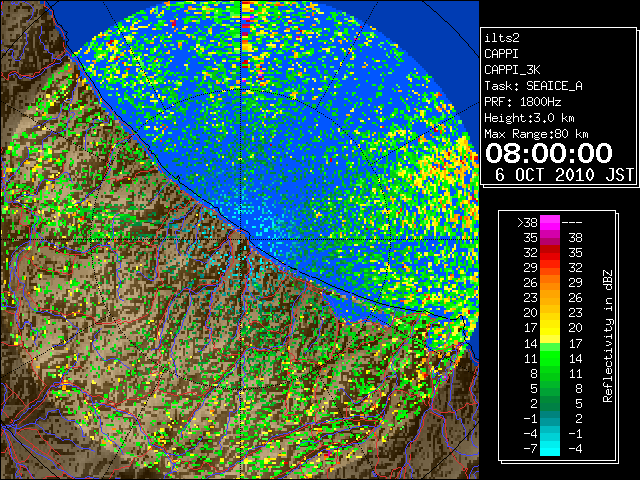The image size is (640, 480).
Task: Click the 'Height:3.0 km' entry
Action: [529, 118]
